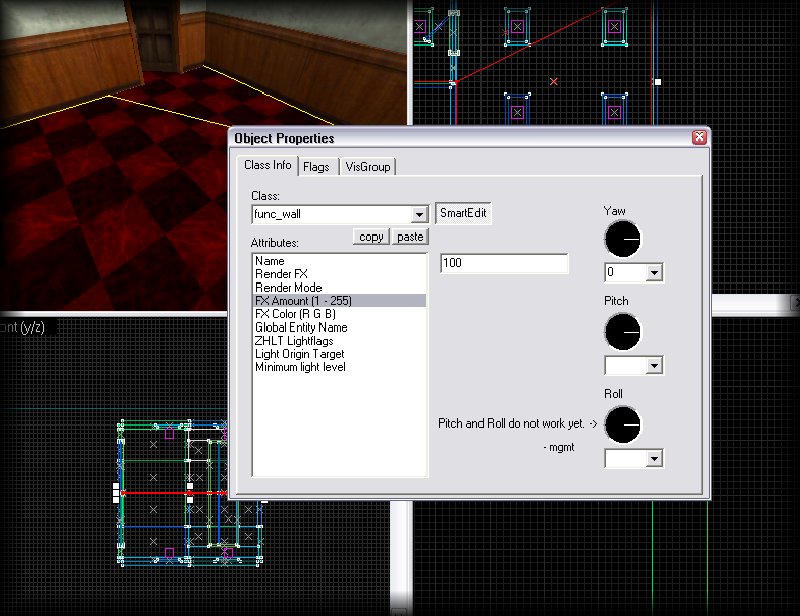This screenshot has width=800, height=616.
Task: Select the Render Mode attribute
Action: [288, 287]
